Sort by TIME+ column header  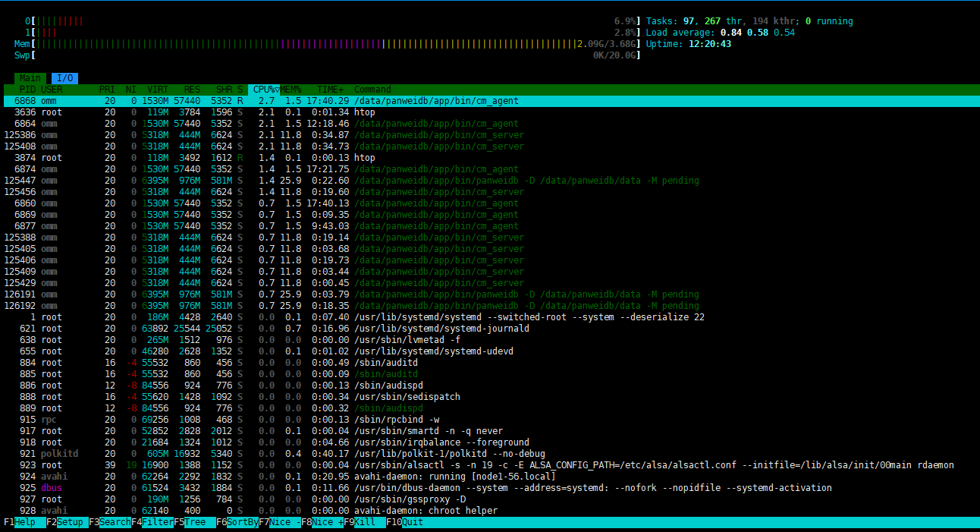(330, 90)
